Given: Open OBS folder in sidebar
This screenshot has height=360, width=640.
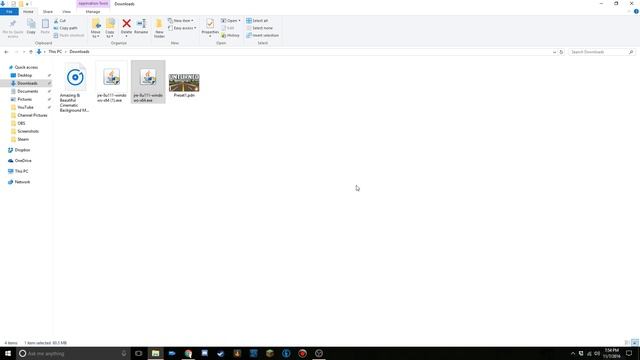Looking at the screenshot, I should pyautogui.click(x=21, y=123).
